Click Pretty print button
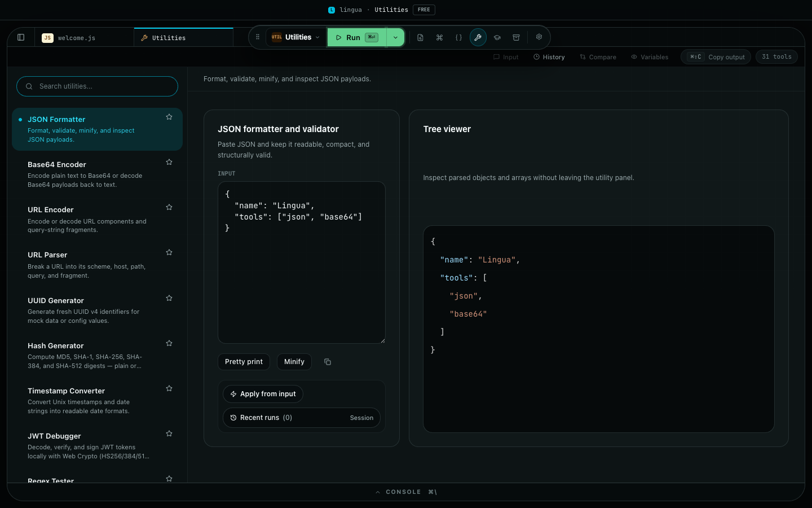Screen dimensions: 812x508 [244, 362]
